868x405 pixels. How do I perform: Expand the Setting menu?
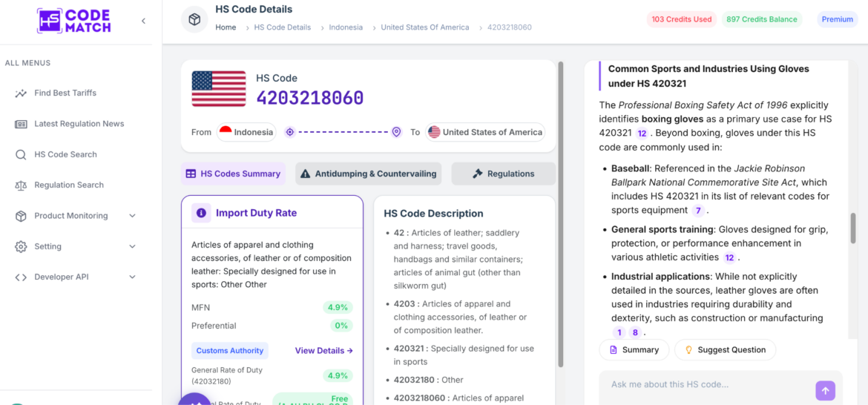point(132,246)
